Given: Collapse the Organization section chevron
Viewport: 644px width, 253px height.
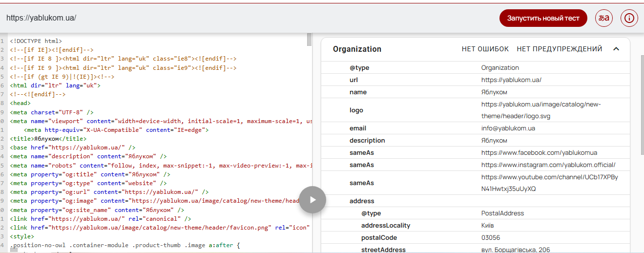Looking at the screenshot, I should coord(616,49).
